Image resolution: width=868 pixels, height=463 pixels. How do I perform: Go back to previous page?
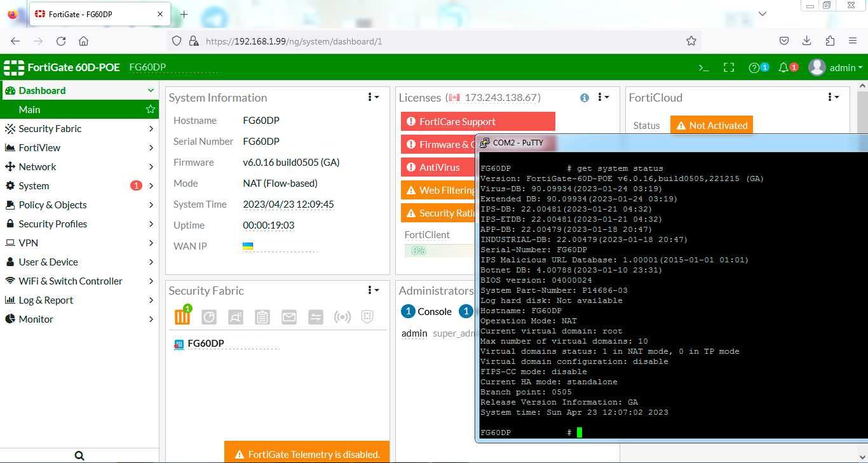pos(15,41)
